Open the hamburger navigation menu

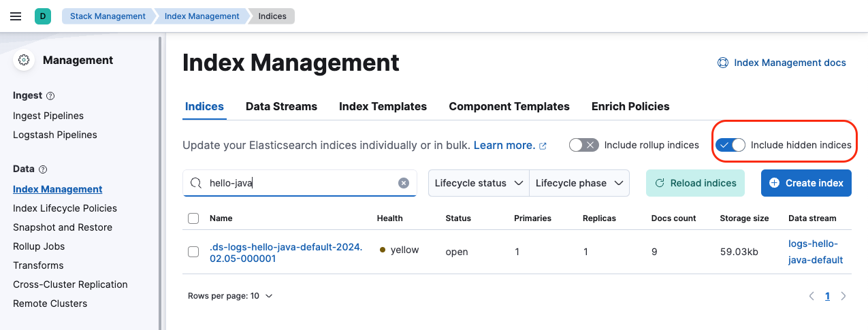click(x=16, y=16)
